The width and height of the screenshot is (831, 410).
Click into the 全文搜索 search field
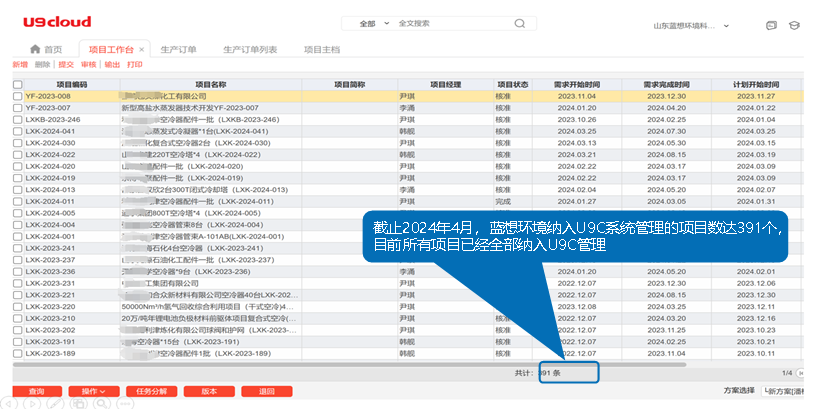point(453,23)
